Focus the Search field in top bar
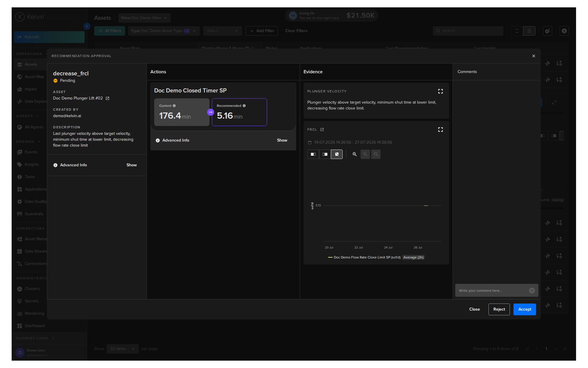The width and height of the screenshot is (588, 368). pos(468,31)
